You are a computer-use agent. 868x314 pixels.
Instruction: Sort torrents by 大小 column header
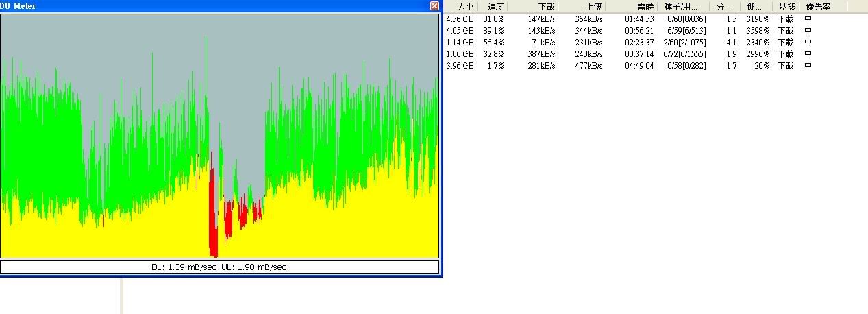coord(464,7)
